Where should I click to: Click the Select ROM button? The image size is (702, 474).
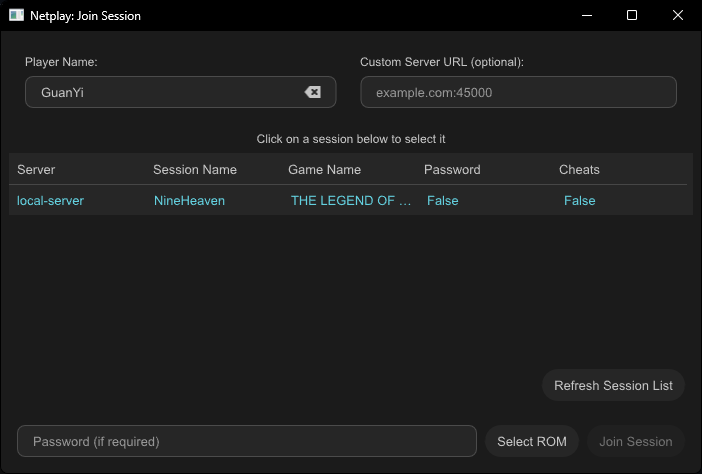point(532,441)
